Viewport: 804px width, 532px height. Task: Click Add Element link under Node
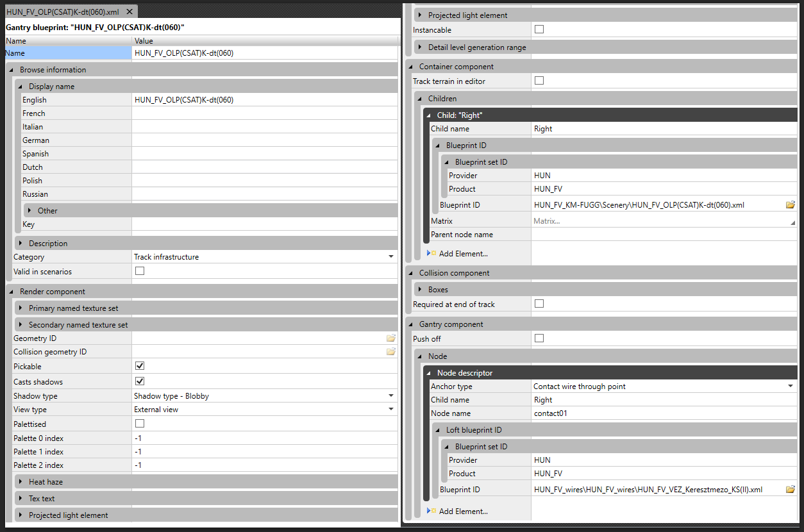click(463, 511)
